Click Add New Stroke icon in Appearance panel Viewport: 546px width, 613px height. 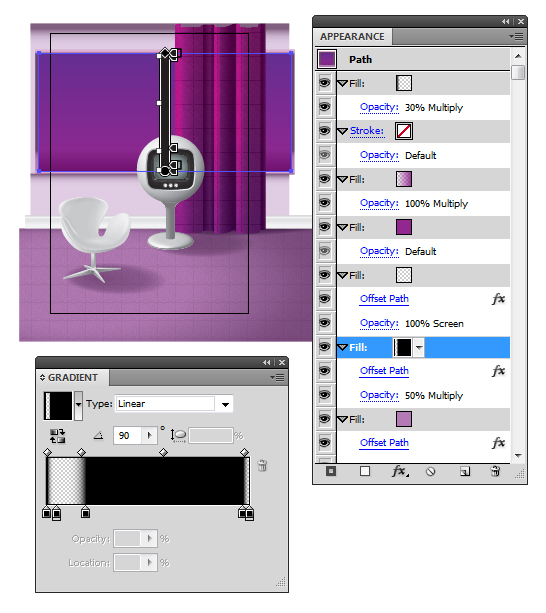pyautogui.click(x=331, y=471)
